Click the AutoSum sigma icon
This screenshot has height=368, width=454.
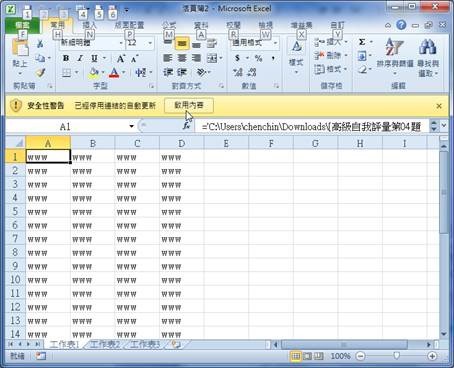362,42
